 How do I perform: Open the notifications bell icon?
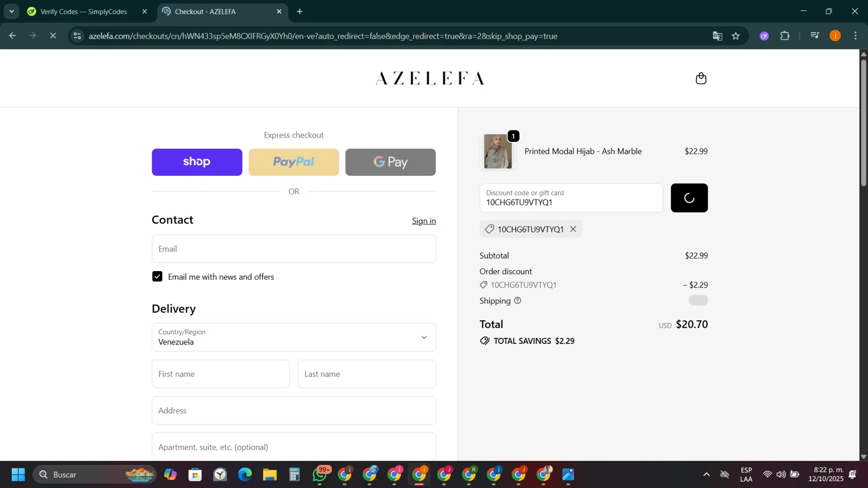point(852,475)
